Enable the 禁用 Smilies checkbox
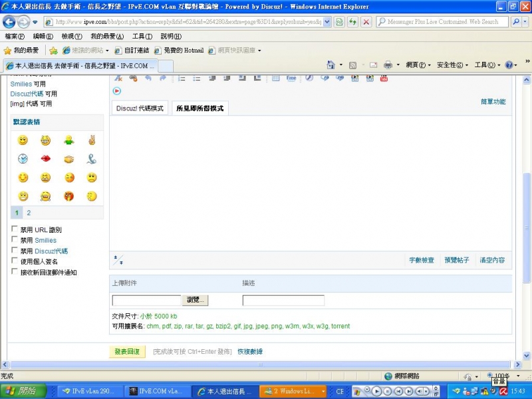The height and width of the screenshot is (399, 532). tap(15, 240)
